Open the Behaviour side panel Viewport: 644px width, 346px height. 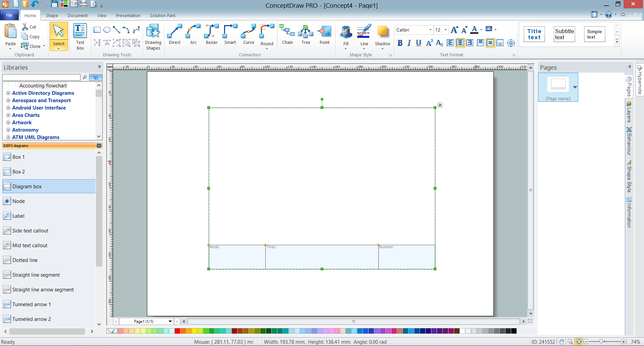[629, 141]
